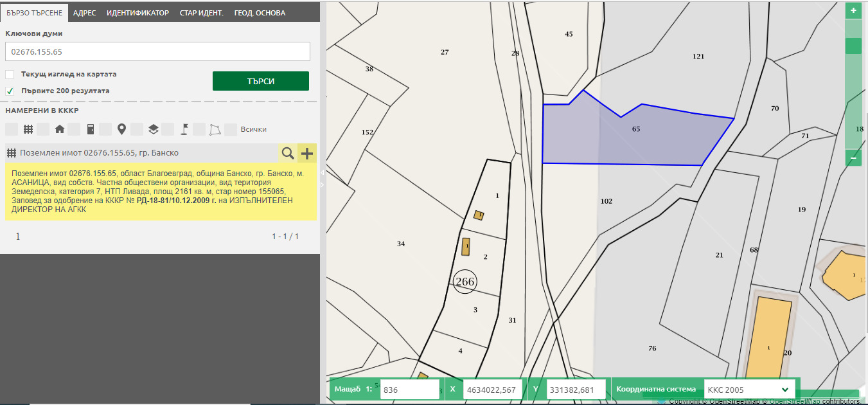Screen dimensions: 868x405
Task: Zoom in the map with plus button
Action: click(x=853, y=10)
